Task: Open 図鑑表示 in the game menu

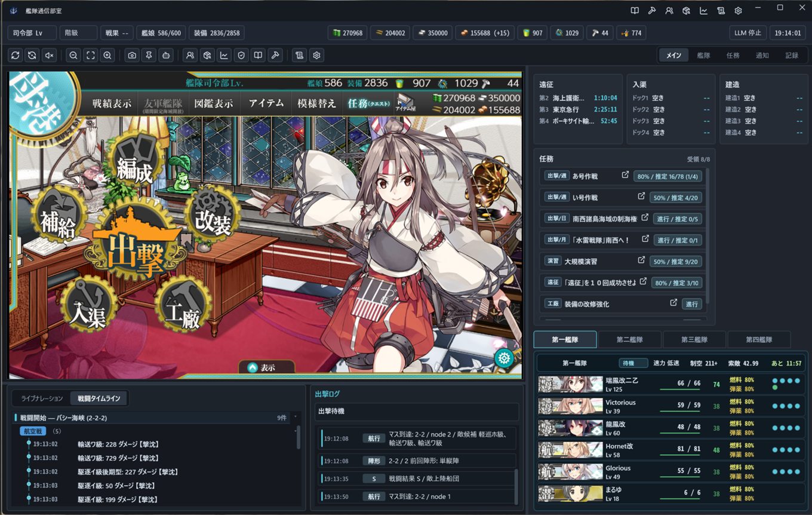Action: 214,103
